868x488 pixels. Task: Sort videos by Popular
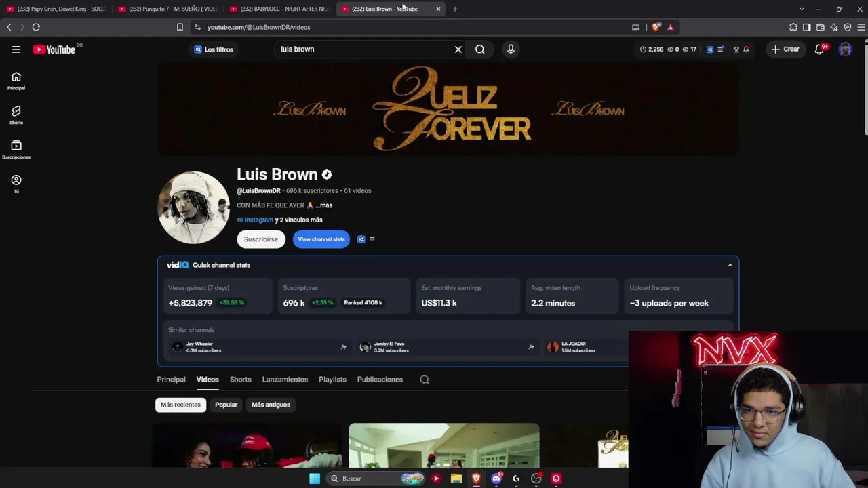[226, 405]
